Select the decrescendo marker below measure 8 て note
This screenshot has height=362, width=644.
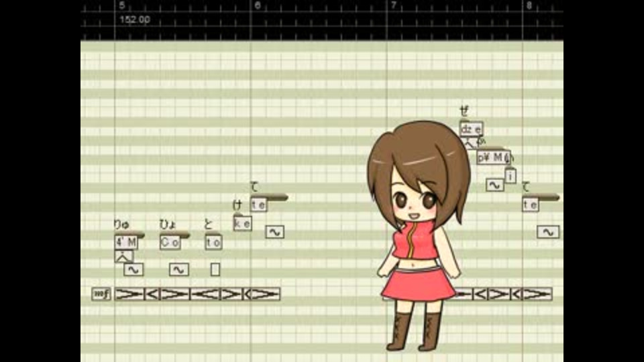point(537,294)
